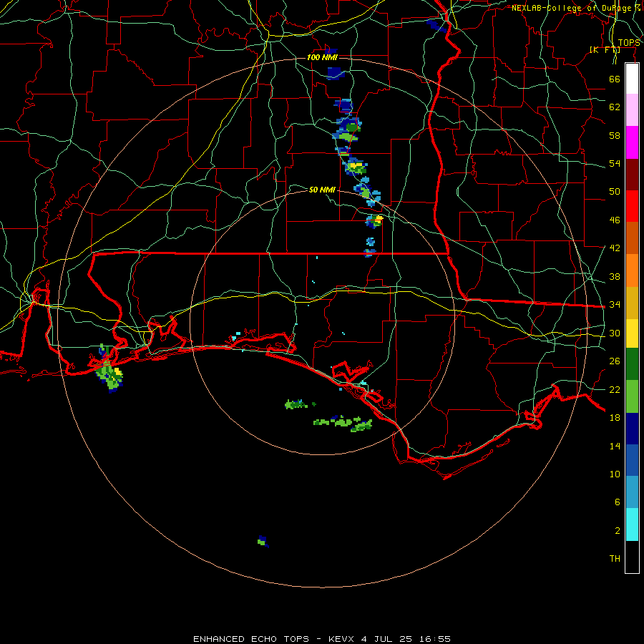Click the dark red legend color block
644x644 pixels.
point(632,174)
